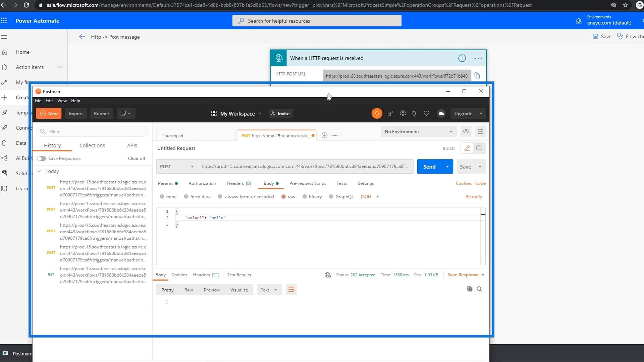Viewport: 644px width, 362px height.
Task: Expand the No Environment selector
Action: (x=418, y=132)
